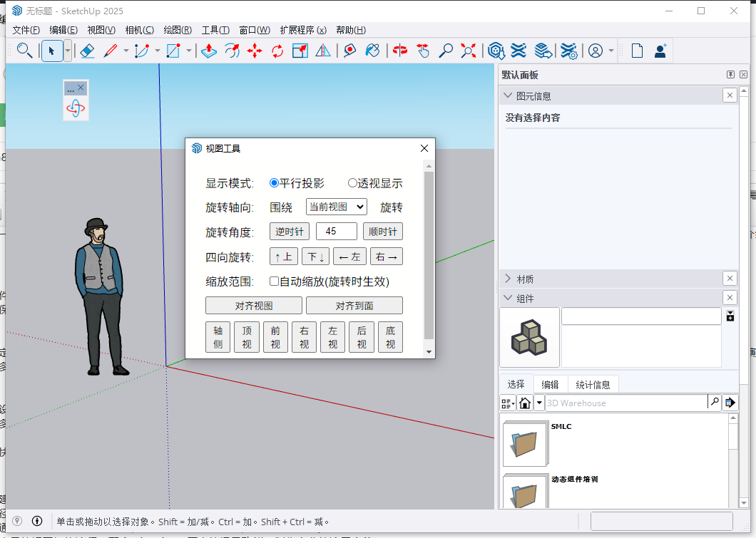
Task: Open the 当前视图 dropdown
Action: coord(336,207)
